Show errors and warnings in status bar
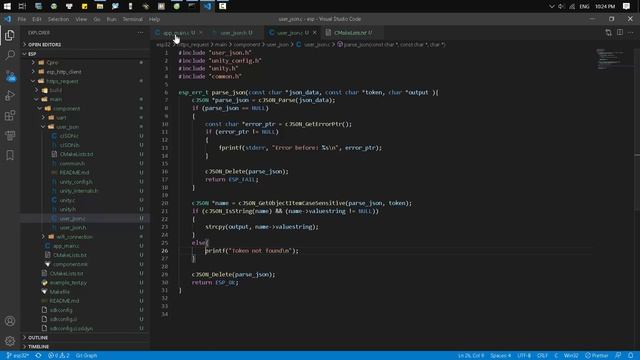 click(58, 356)
